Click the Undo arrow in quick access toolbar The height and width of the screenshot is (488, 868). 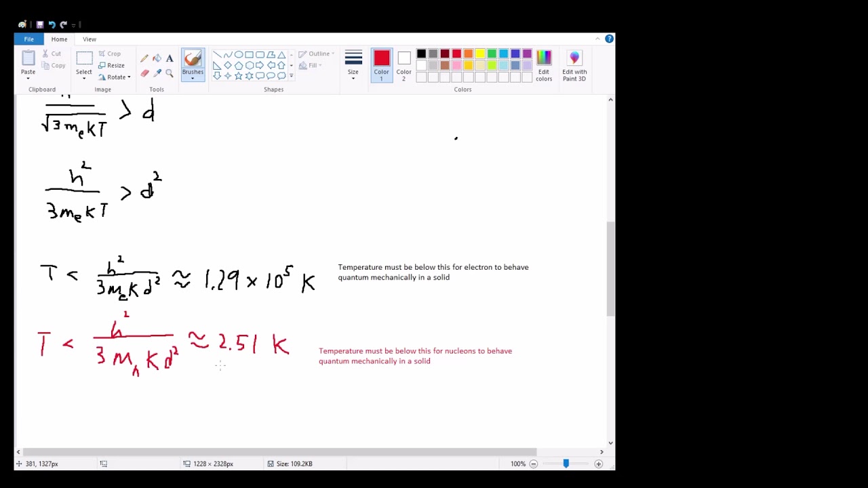[52, 24]
